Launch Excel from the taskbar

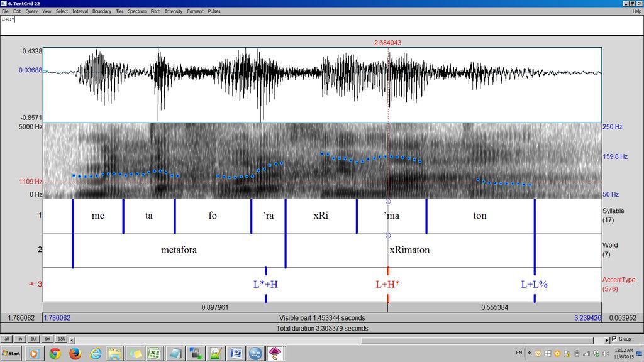coord(155,353)
